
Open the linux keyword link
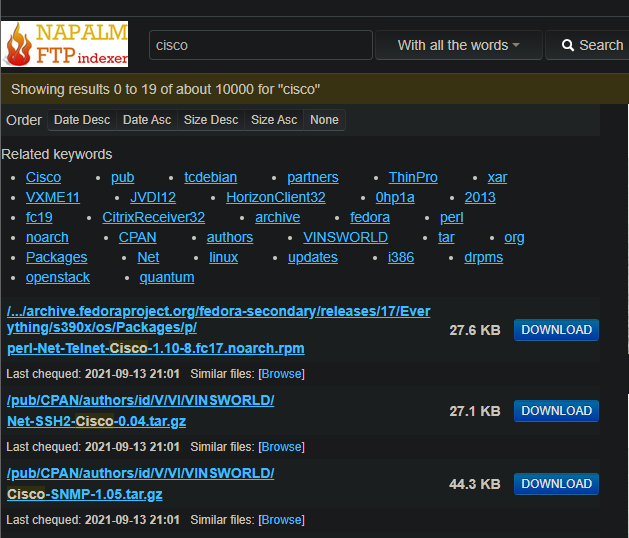[x=223, y=258]
